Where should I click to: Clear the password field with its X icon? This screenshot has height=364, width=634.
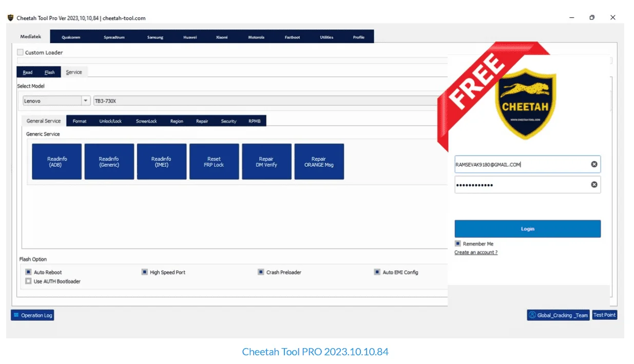[594, 185]
